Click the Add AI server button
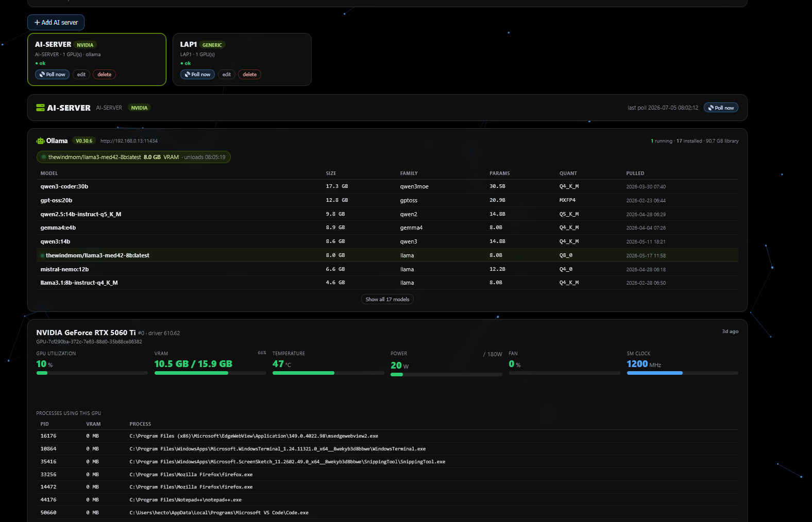The image size is (812, 522). point(56,23)
